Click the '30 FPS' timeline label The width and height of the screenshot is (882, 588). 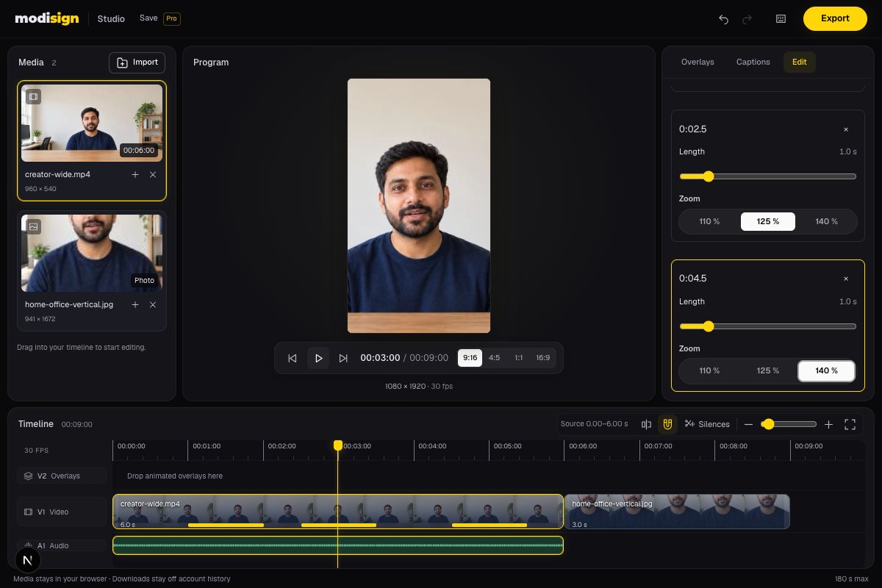coord(37,451)
